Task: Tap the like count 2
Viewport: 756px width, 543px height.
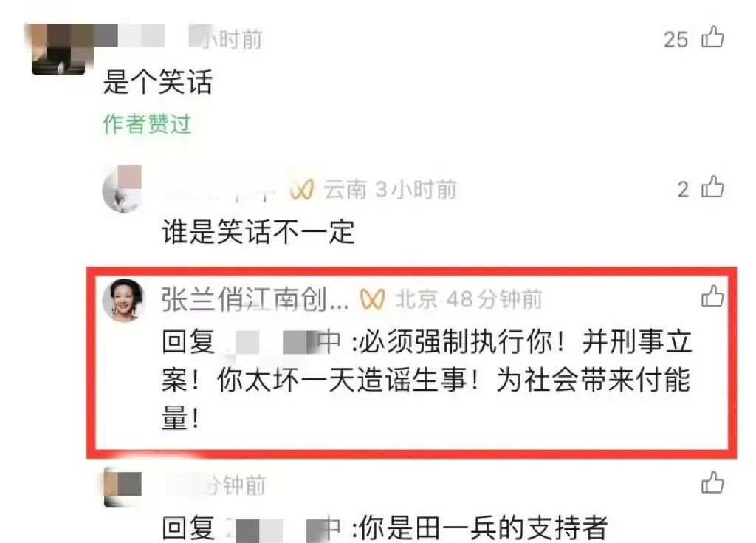Action: coord(683,190)
